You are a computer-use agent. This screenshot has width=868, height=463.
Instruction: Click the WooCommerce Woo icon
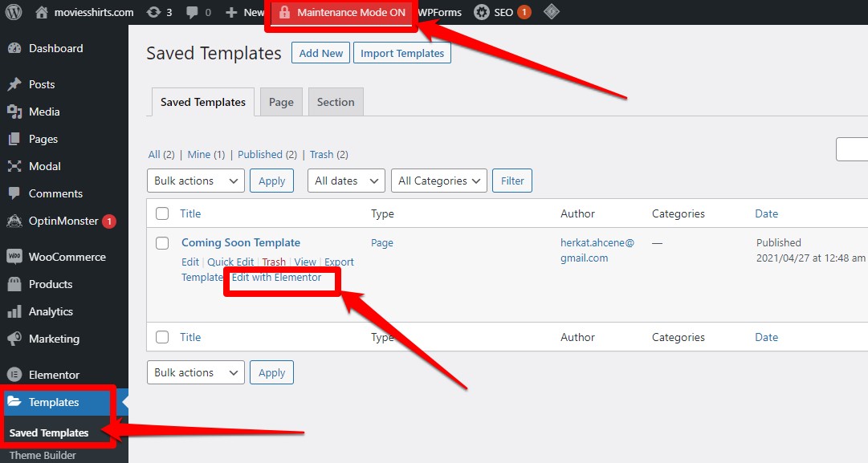point(14,257)
